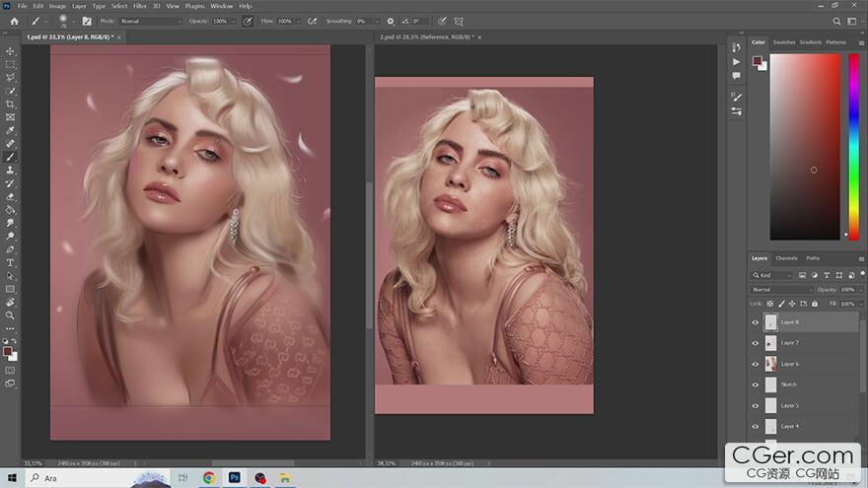Open brush preset picker dropdown arrow

[x=74, y=22]
